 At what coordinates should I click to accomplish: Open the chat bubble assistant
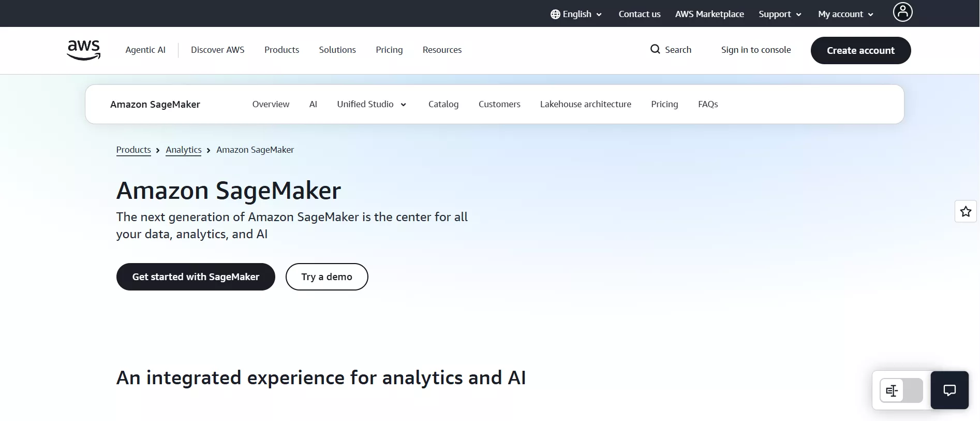(949, 390)
